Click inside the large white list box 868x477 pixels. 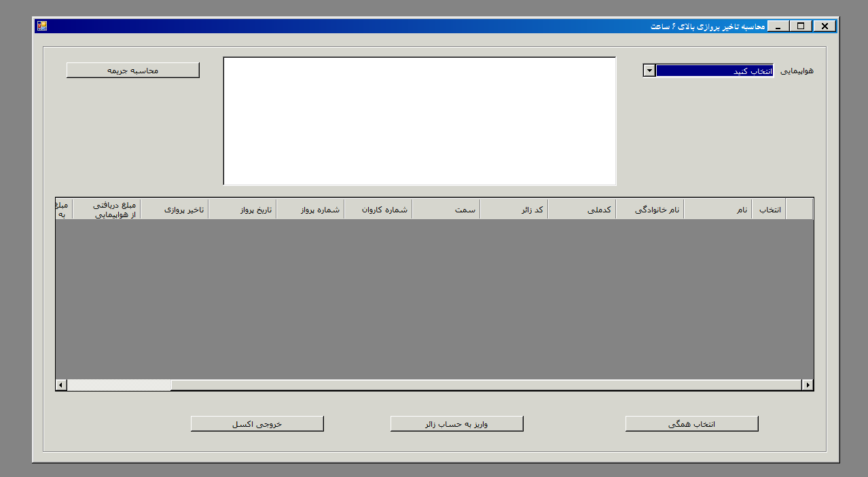pos(419,121)
